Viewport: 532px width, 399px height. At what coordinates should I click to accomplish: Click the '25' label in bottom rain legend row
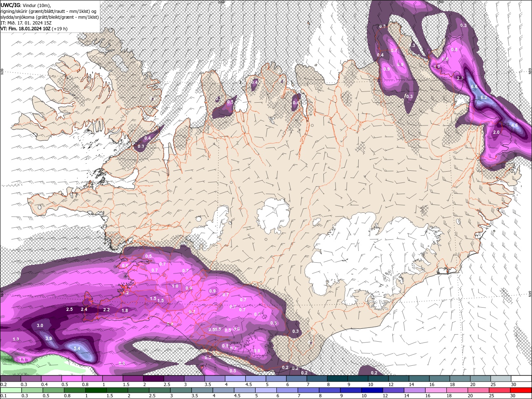pyautogui.click(x=491, y=396)
